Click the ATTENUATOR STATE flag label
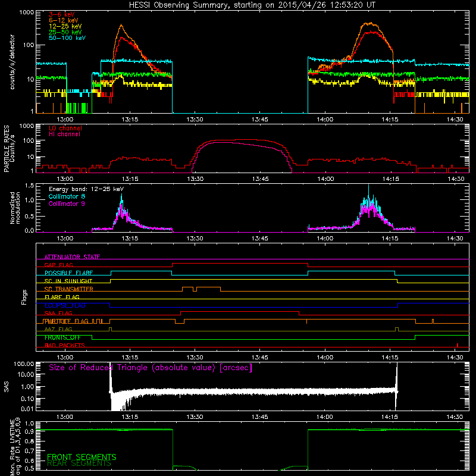Viewport: 476px width, 476px height. [x=72, y=257]
